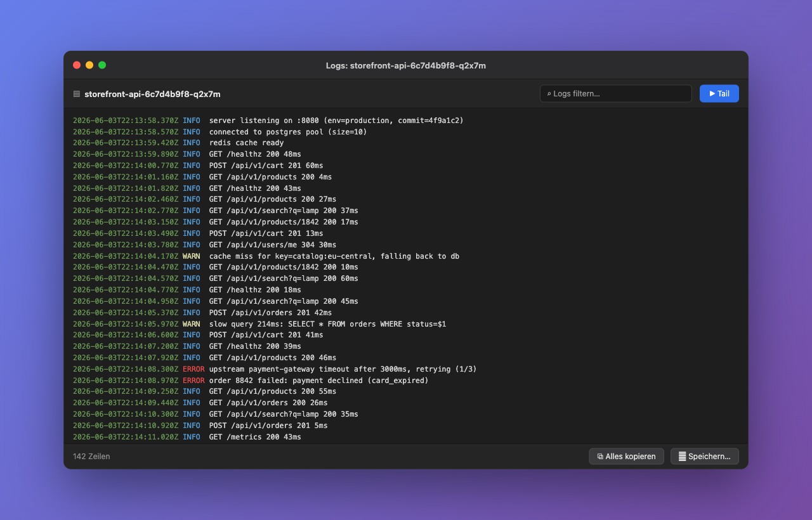Click timestamp 2026-06-03T22:14:11.020Z
Viewport: 812px width, 520px height.
[x=126, y=437]
